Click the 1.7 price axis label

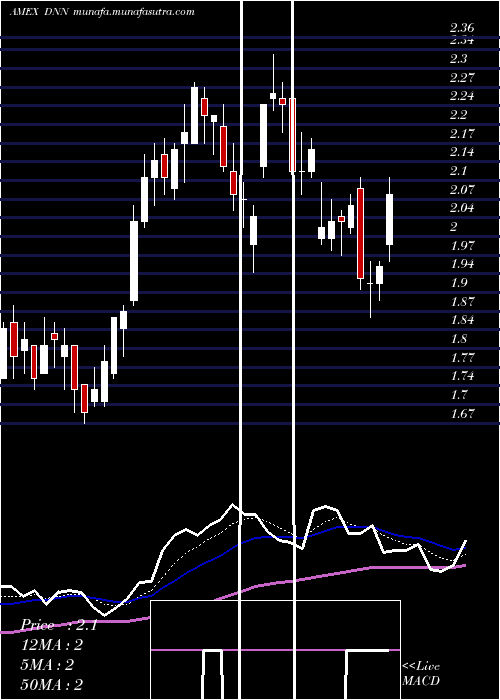point(458,394)
